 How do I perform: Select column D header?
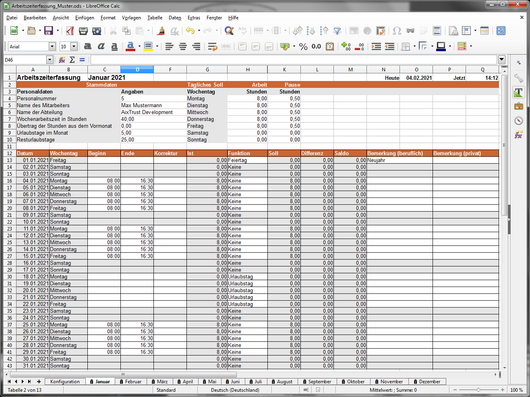coord(137,70)
